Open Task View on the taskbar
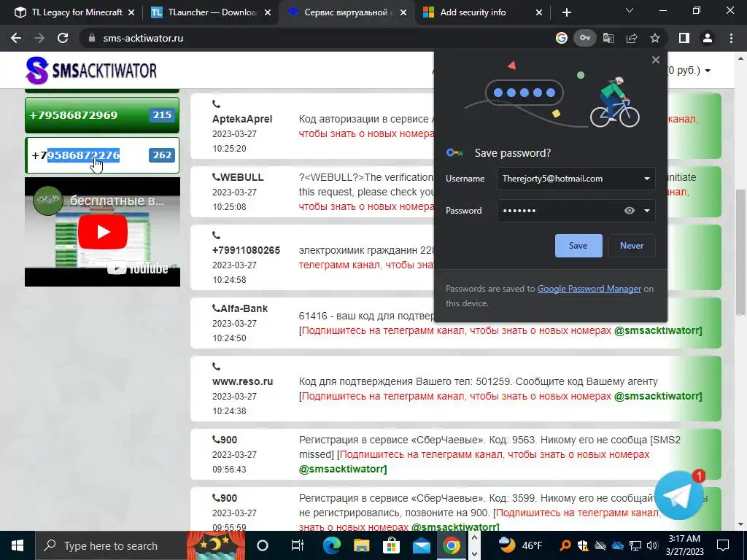Viewport: 747px width, 560px height. pyautogui.click(x=298, y=545)
